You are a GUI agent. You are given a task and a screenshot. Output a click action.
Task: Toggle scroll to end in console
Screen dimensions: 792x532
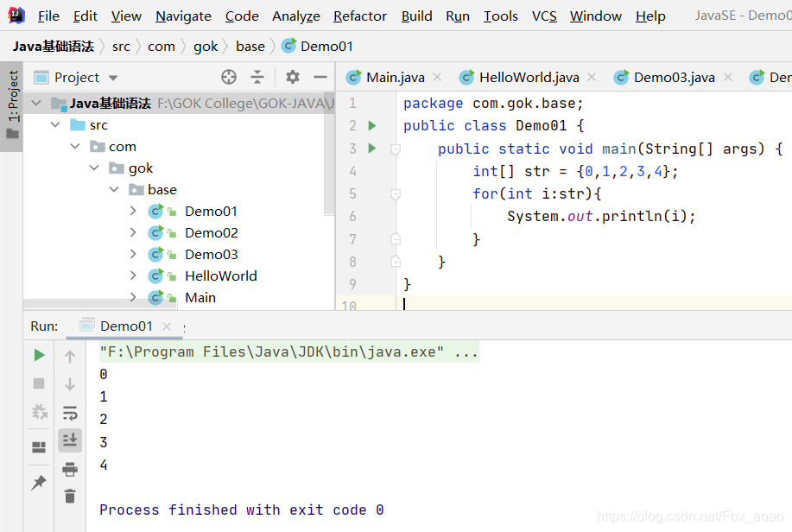(70, 440)
